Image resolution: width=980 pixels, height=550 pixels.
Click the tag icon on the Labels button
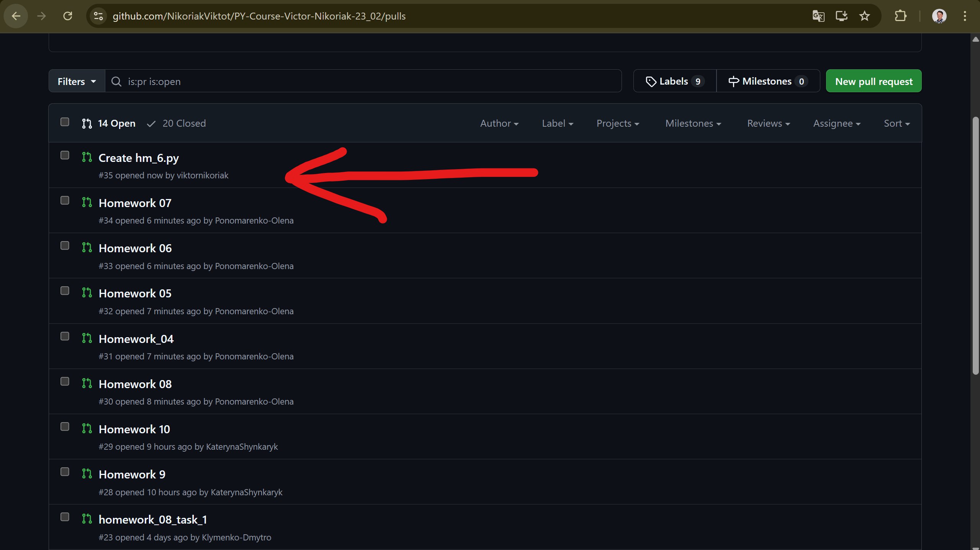pyautogui.click(x=651, y=82)
